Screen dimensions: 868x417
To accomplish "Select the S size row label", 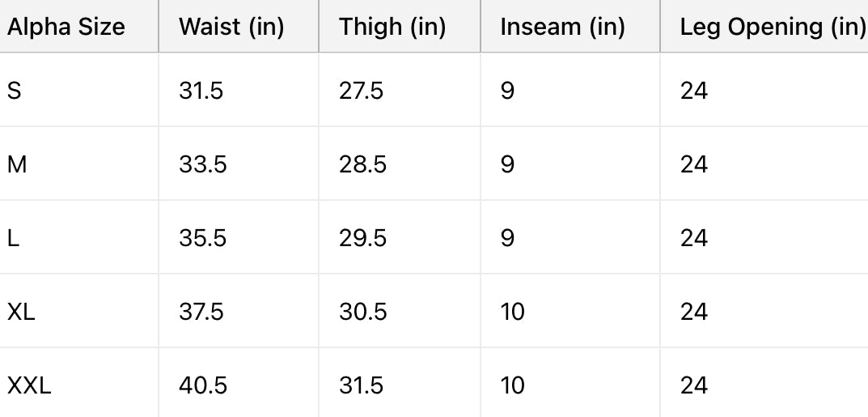I will pyautogui.click(x=15, y=90).
